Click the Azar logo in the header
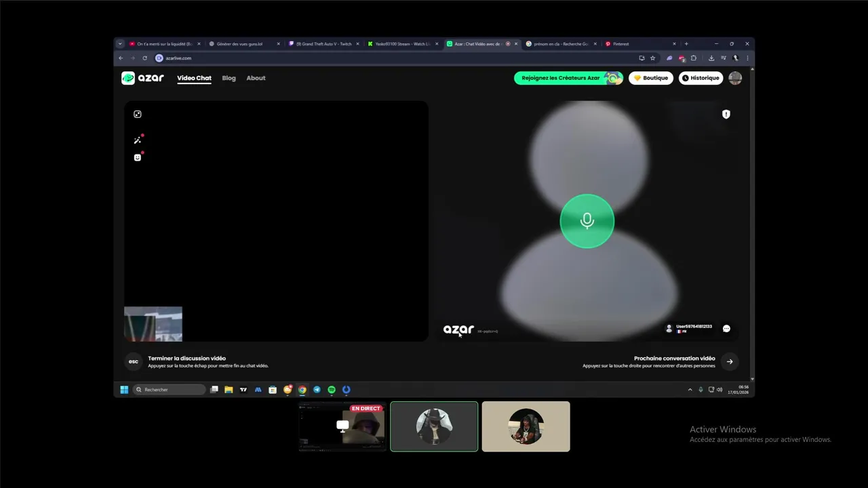Screen dimensions: 868x488 pyautogui.click(x=142, y=78)
